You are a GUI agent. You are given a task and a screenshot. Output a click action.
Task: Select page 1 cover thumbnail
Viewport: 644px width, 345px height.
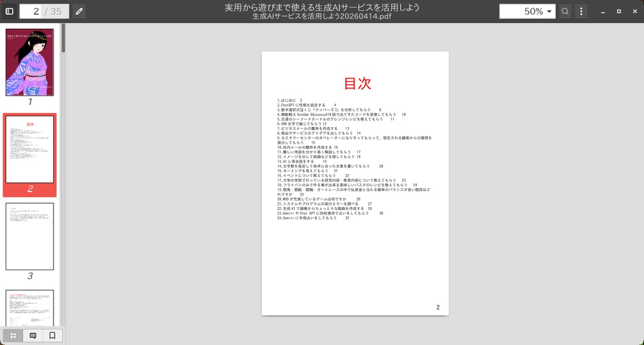click(30, 62)
